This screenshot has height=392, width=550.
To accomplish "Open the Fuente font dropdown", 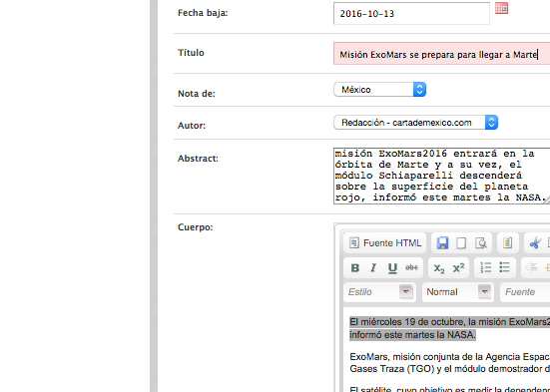I will click(525, 292).
